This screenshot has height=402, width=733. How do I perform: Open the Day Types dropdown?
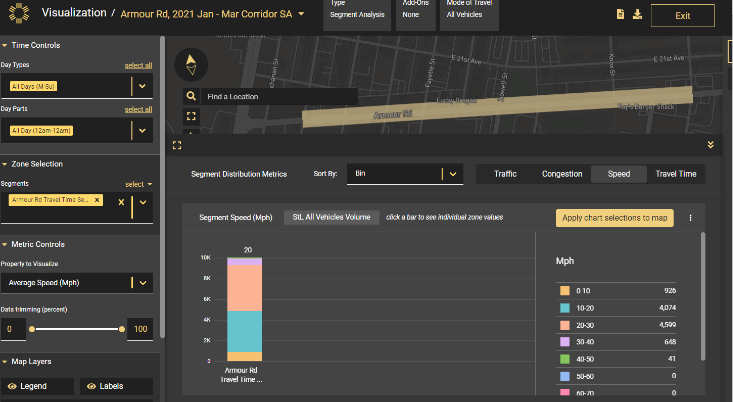click(142, 86)
